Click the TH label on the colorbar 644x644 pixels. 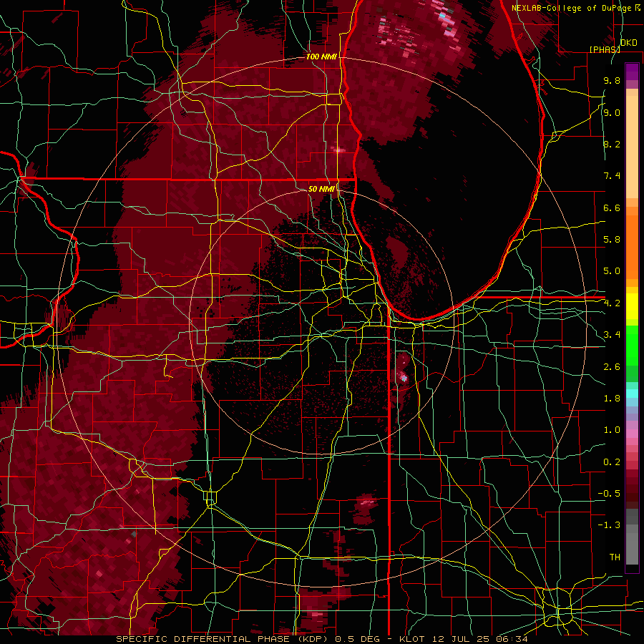click(x=615, y=557)
